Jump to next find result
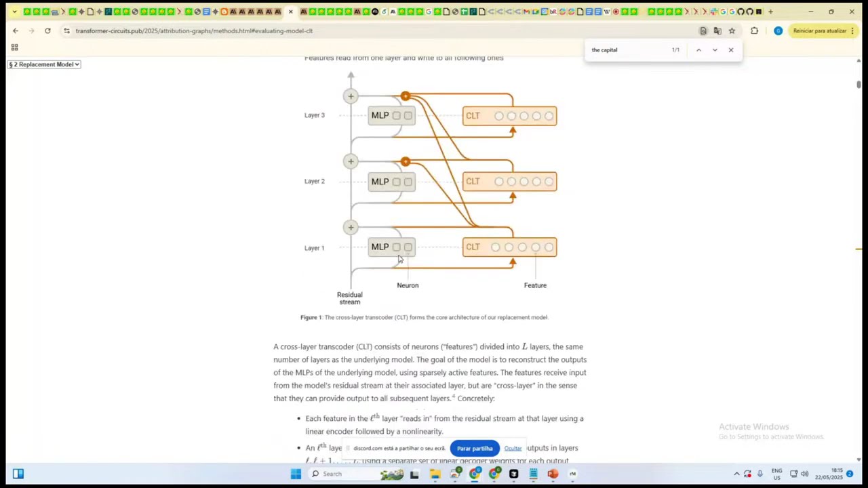Image resolution: width=868 pixels, height=488 pixels. pos(715,49)
